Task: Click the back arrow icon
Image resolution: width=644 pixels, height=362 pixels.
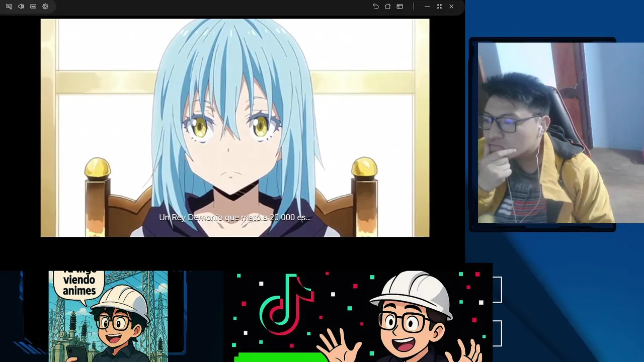Action: pyautogui.click(x=376, y=7)
